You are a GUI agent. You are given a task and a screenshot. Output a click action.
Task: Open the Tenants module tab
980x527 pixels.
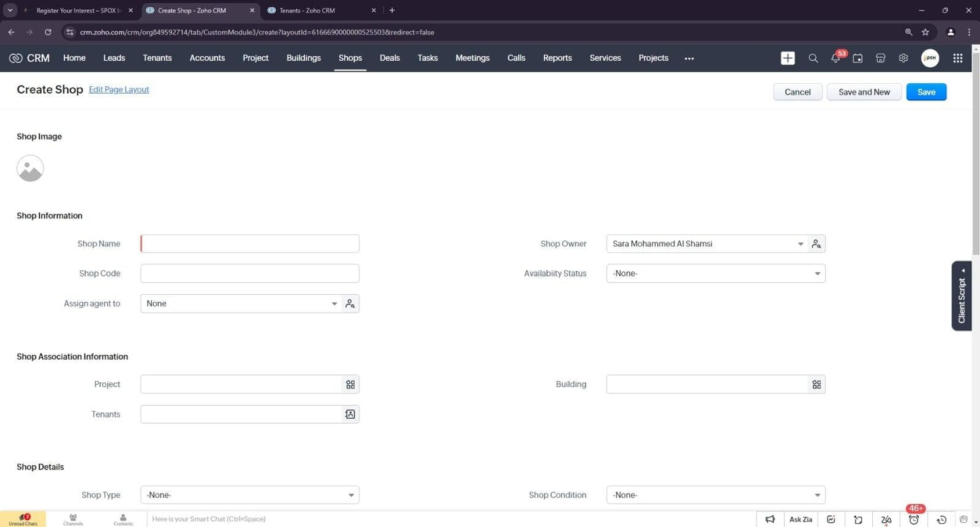[x=157, y=58]
